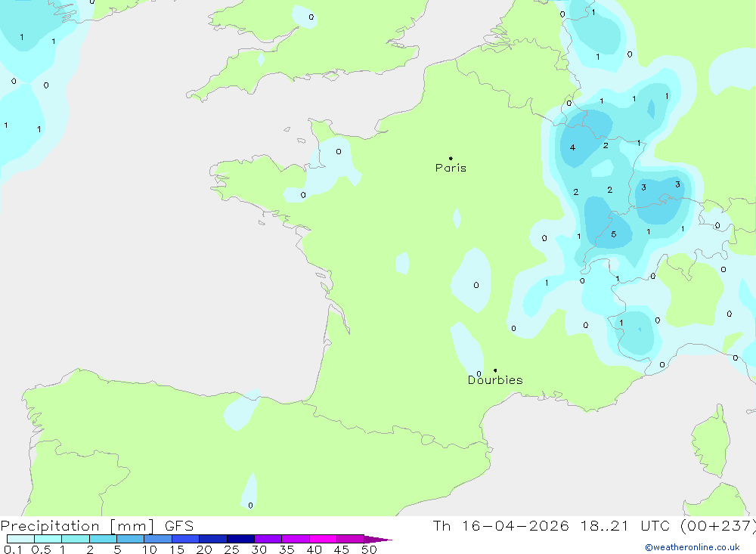756x554 pixels.
Task: Click the 'Precipitation [mm]' title text
Action: point(77,526)
